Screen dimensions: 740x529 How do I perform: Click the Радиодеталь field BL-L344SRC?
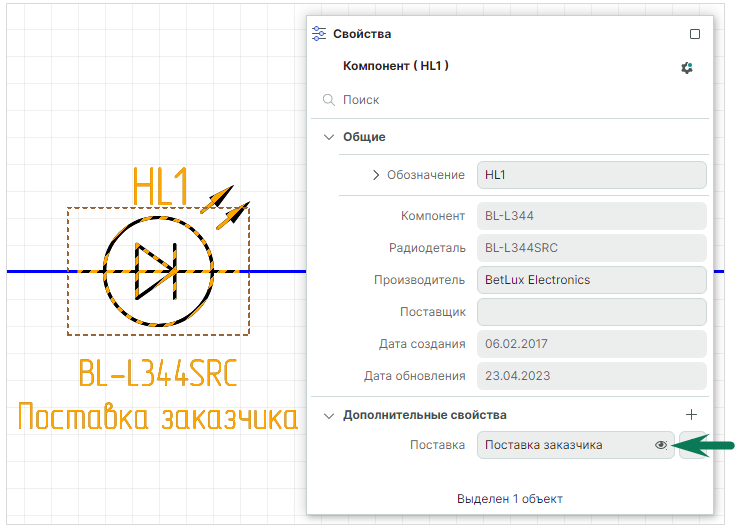[592, 248]
